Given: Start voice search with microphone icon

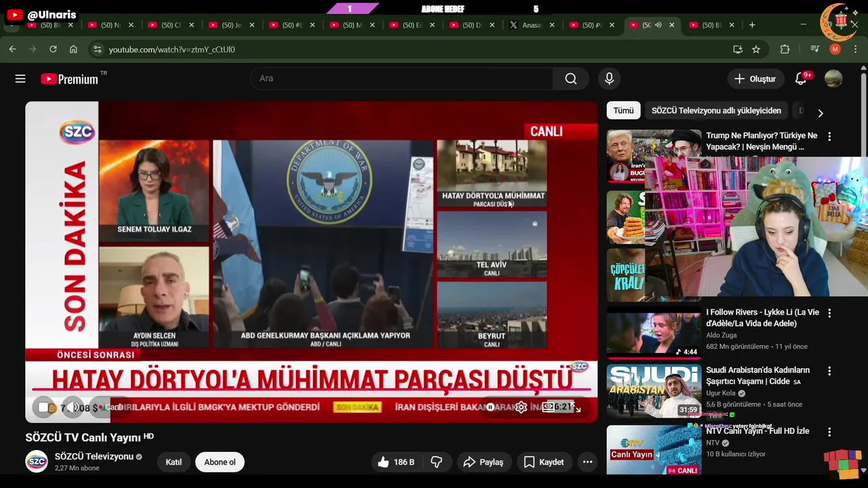Looking at the screenshot, I should (x=609, y=79).
